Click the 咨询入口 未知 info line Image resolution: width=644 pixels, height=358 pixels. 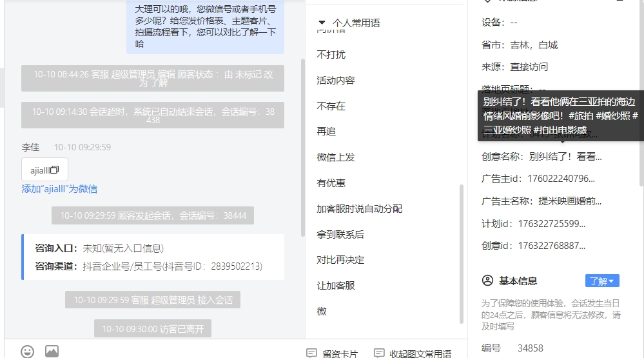coord(99,248)
